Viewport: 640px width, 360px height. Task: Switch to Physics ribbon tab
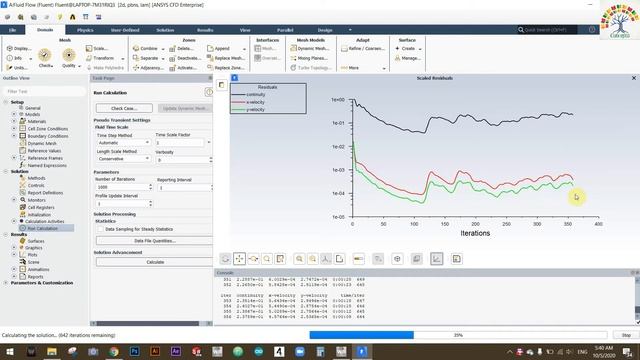[x=85, y=30]
